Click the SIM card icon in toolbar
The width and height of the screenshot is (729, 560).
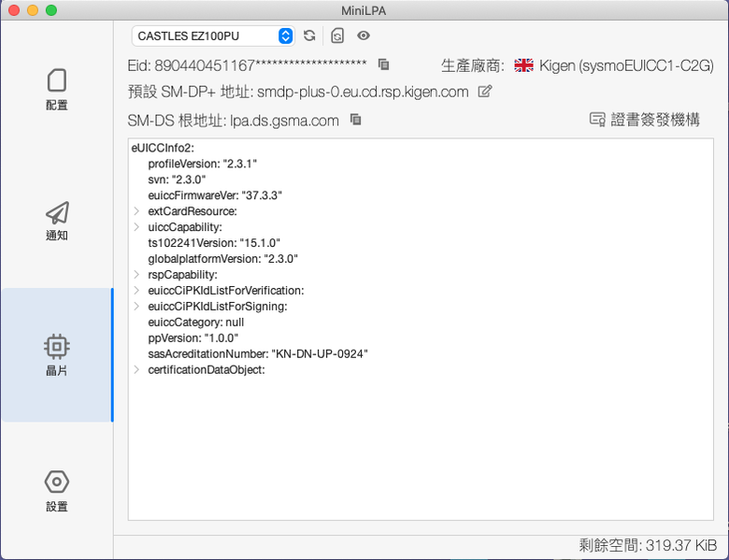point(337,36)
